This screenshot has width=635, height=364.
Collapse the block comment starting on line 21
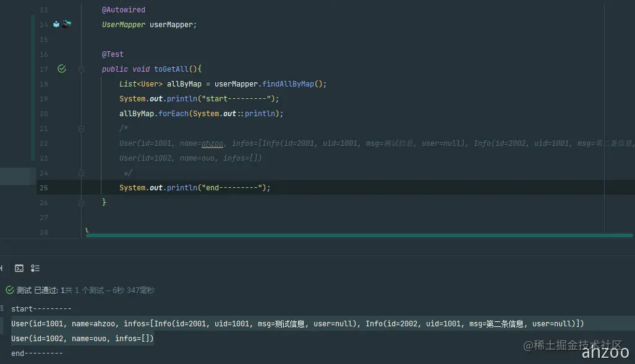[81, 129]
